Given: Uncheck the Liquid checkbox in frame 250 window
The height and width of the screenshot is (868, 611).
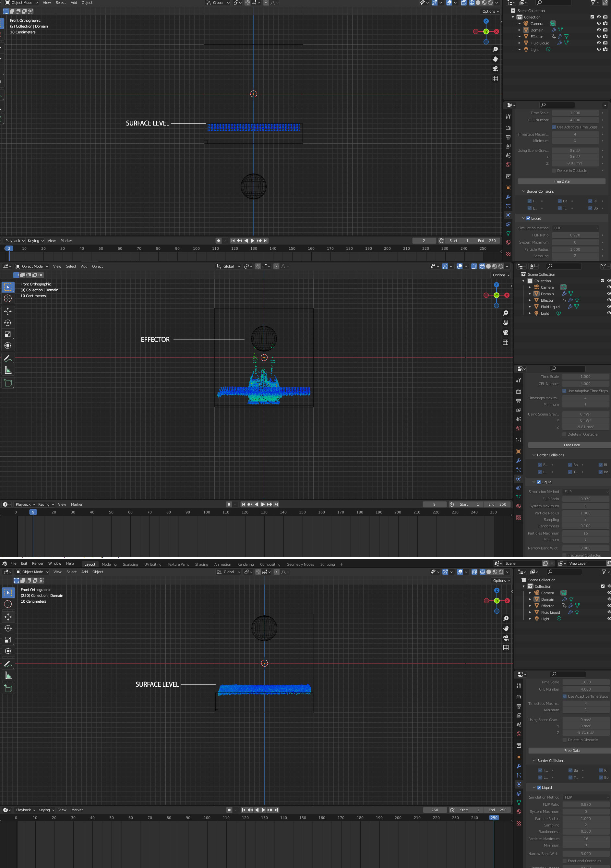Looking at the screenshot, I should pyautogui.click(x=539, y=788).
